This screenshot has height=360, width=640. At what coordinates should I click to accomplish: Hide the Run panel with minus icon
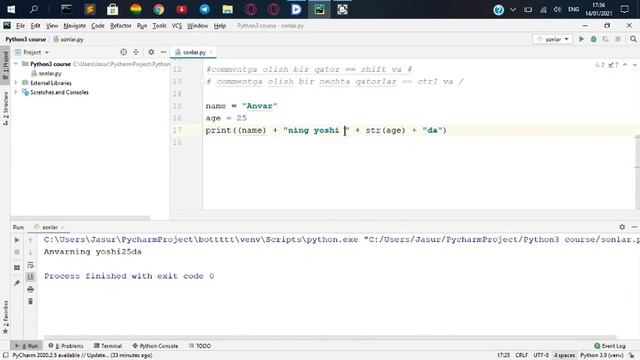[x=634, y=227]
